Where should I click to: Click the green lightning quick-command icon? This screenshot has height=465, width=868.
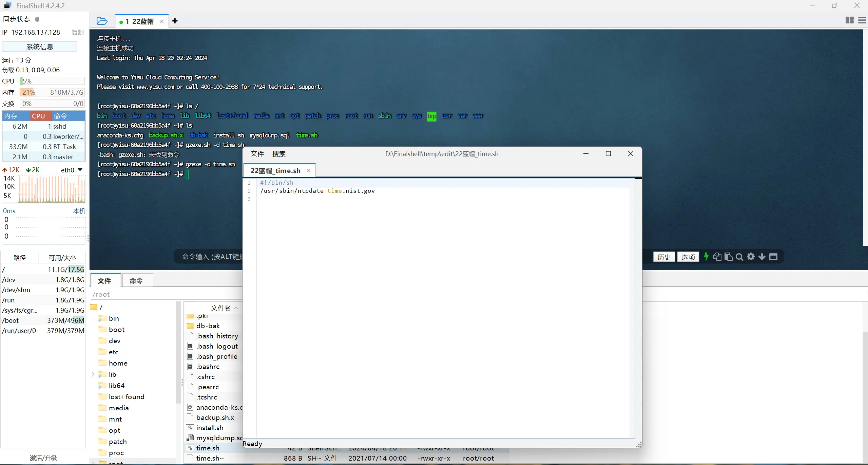pyautogui.click(x=706, y=257)
